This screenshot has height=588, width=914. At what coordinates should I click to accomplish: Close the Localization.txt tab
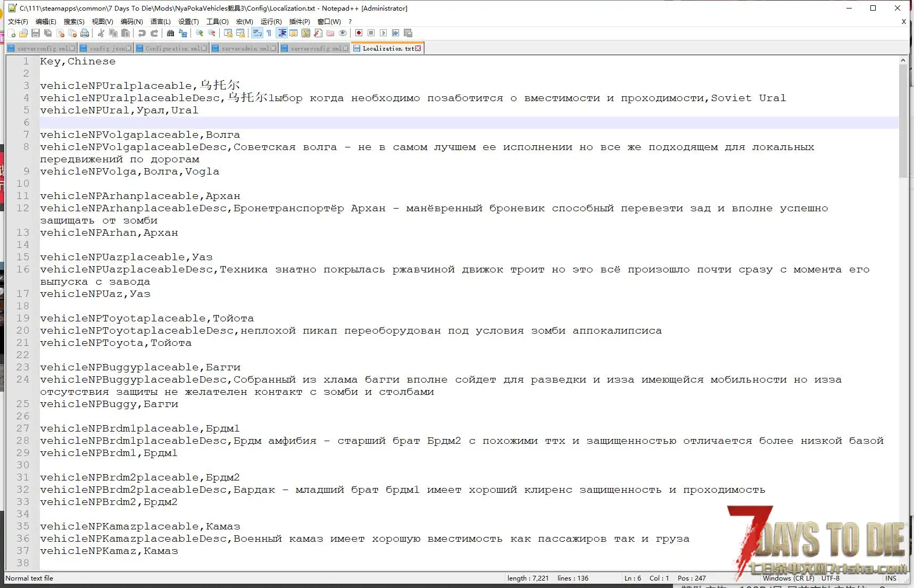418,48
